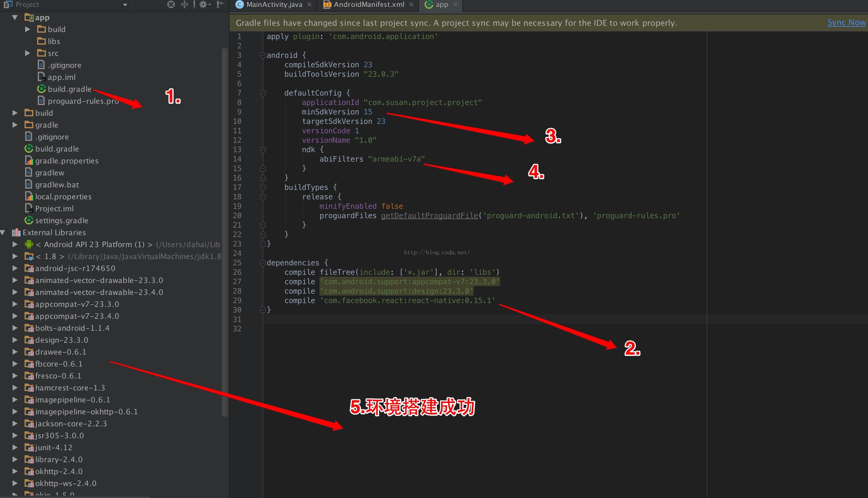Screen dimensions: 868x498
Task: Select the app gradle editor tab
Action: coord(442,4)
